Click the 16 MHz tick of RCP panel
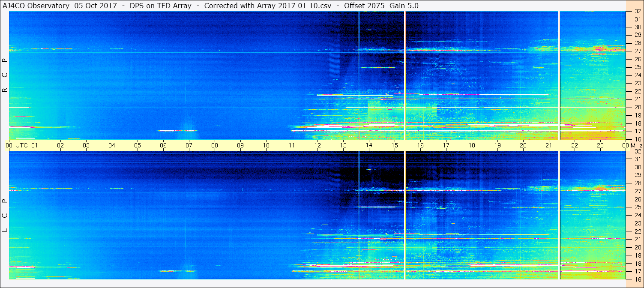This screenshot has width=644, height=288. coord(637,139)
